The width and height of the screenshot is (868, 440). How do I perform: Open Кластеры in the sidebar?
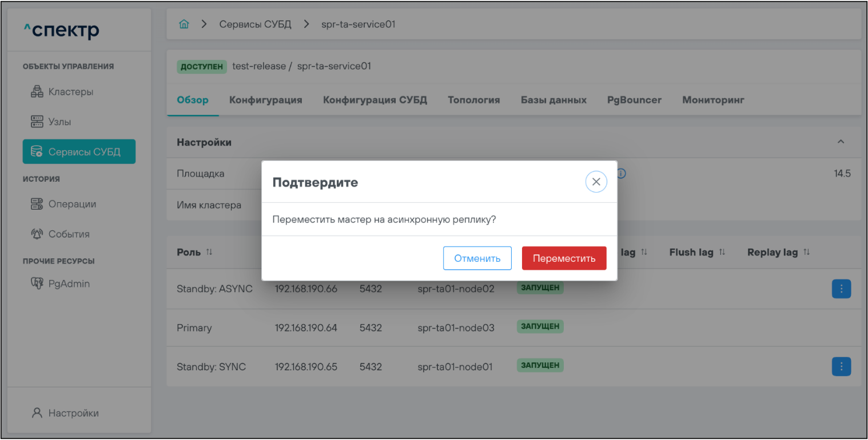(62, 92)
